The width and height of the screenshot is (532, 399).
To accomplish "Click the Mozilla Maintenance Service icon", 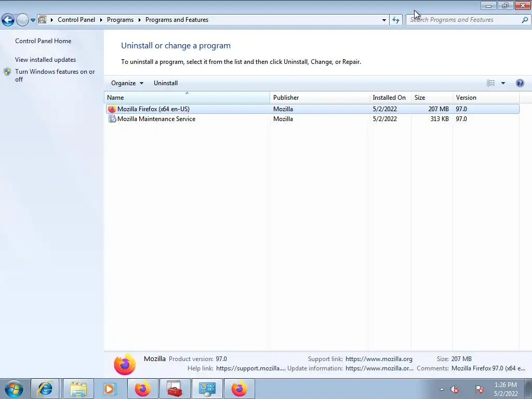I will point(112,119).
